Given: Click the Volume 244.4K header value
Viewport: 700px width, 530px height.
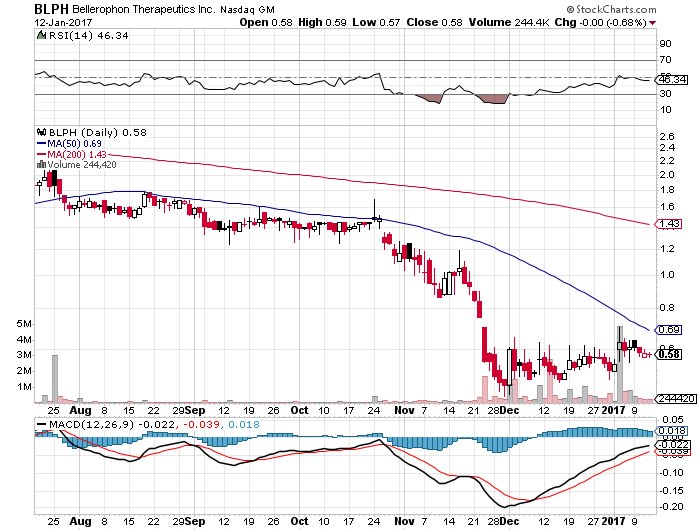Looking at the screenshot, I should coord(509,22).
